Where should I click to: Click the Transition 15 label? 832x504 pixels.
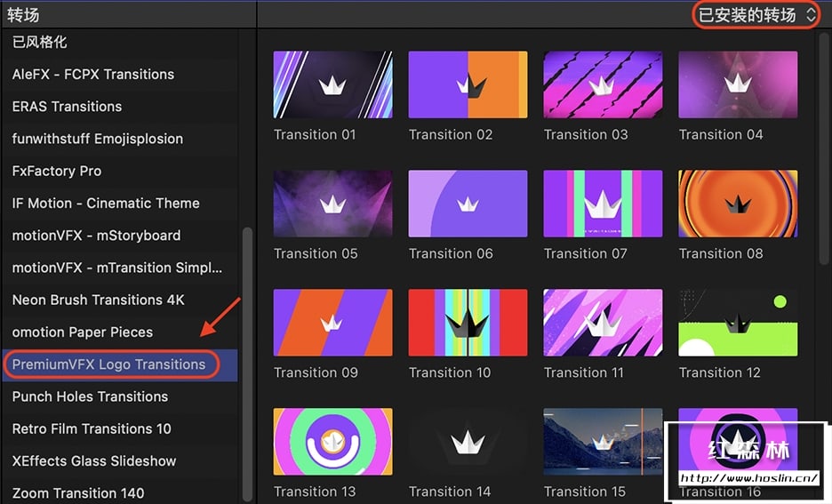[x=585, y=492]
